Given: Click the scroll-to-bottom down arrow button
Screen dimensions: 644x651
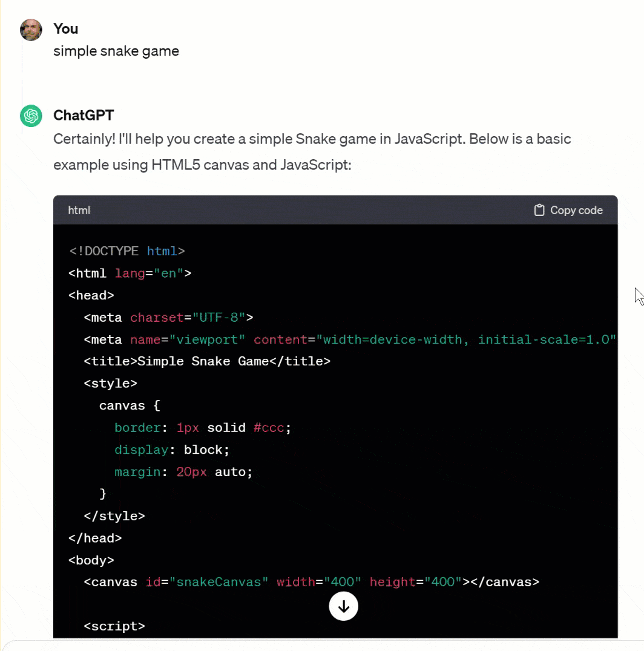Looking at the screenshot, I should (x=343, y=607).
